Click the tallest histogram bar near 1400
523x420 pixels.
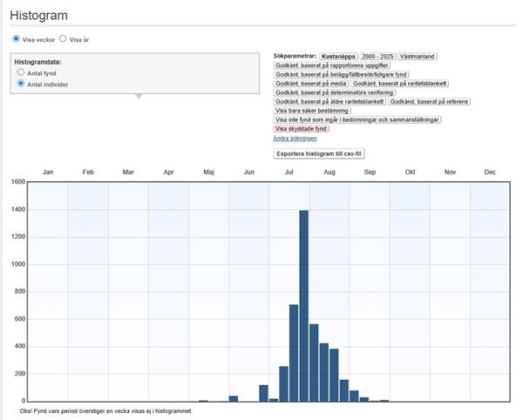[x=304, y=305]
